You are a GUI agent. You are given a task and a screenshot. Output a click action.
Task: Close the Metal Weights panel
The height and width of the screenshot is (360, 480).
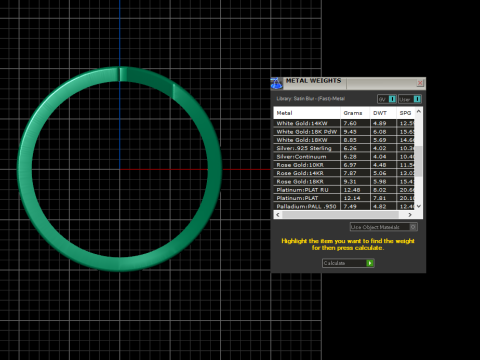[420, 82]
